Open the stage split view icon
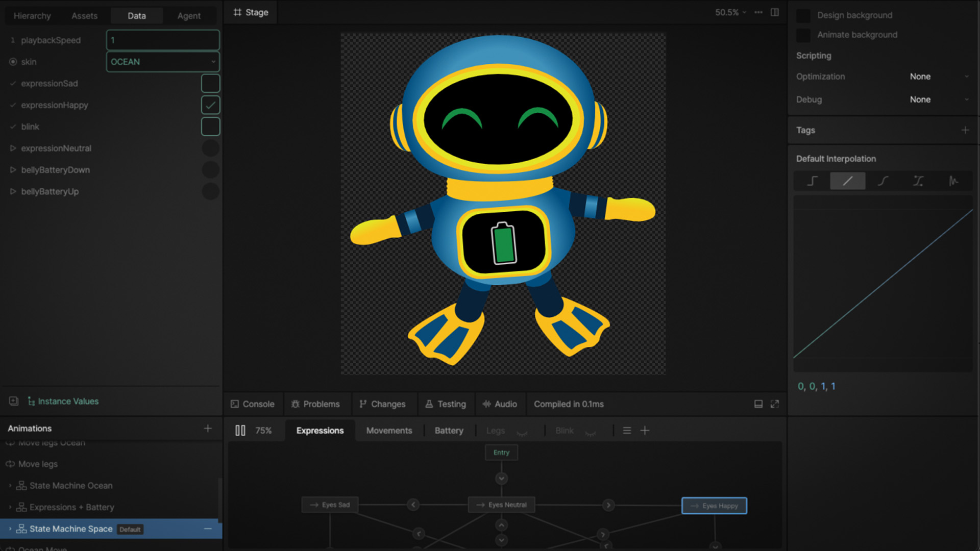 coord(774,12)
